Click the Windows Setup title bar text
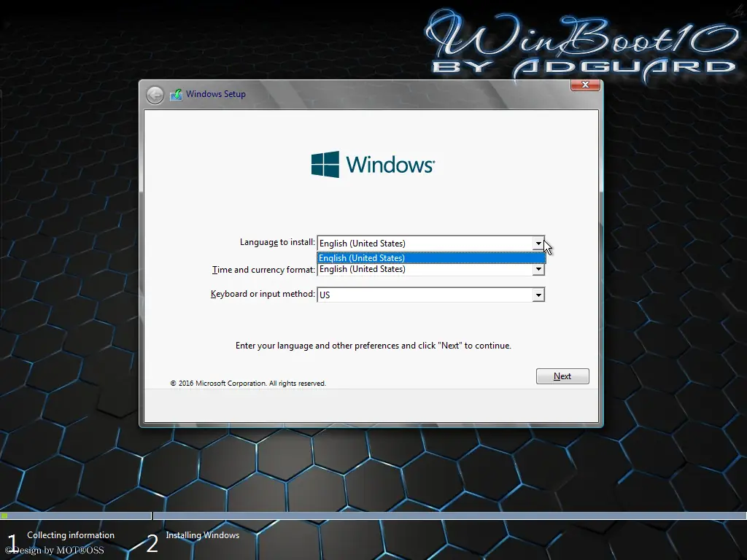Viewport: 747px width, 560px height. [x=215, y=94]
